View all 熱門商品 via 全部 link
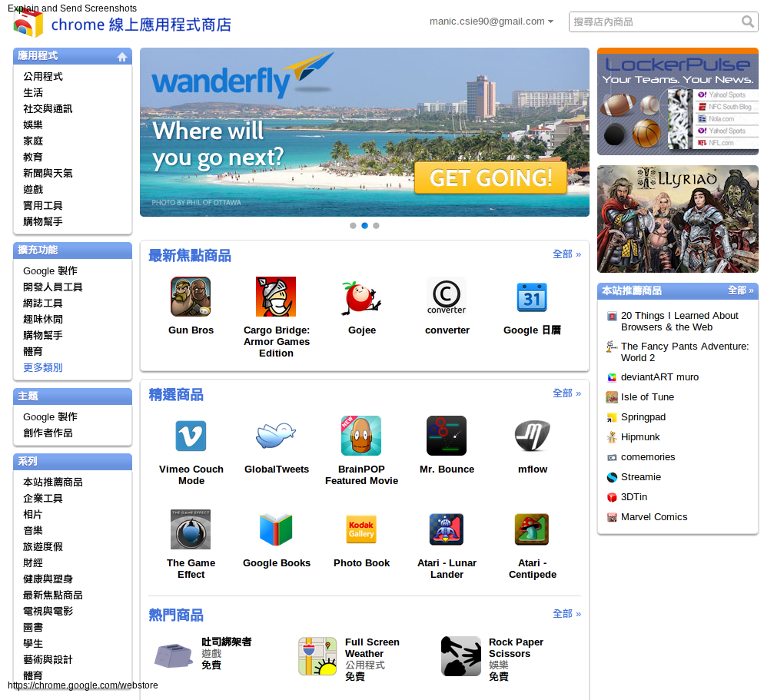774x700 pixels. pos(566,614)
